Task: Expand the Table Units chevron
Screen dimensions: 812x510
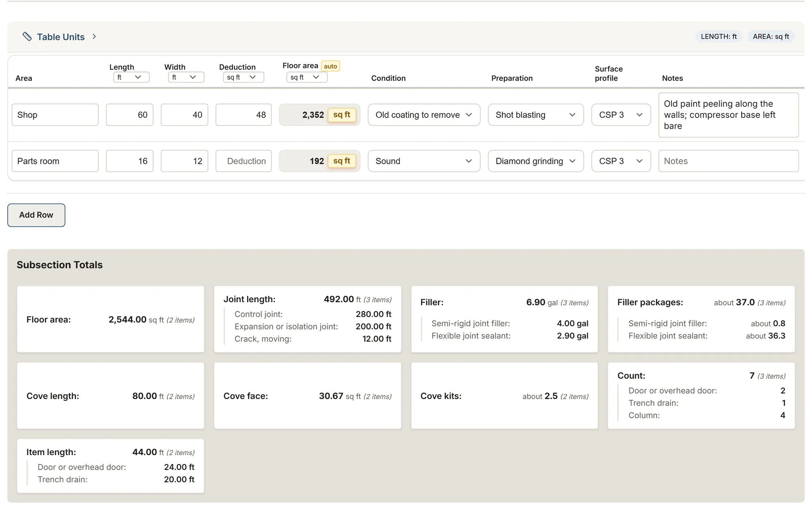Action: (x=94, y=37)
